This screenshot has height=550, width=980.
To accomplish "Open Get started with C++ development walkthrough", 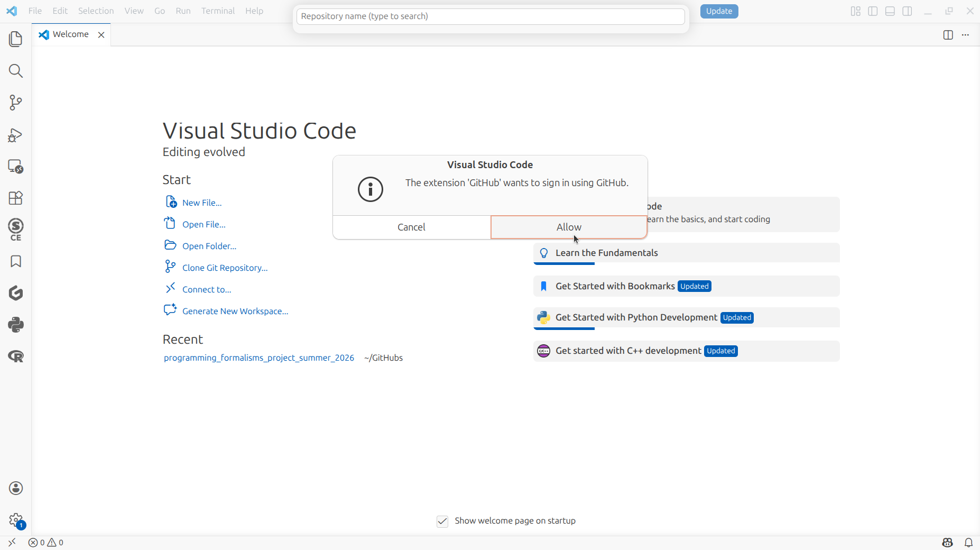I will 686,351.
